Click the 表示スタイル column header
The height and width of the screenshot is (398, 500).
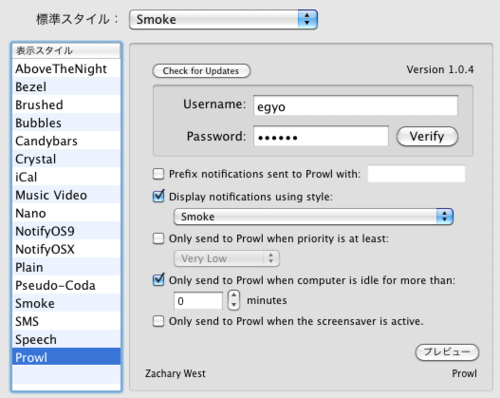click(66, 51)
